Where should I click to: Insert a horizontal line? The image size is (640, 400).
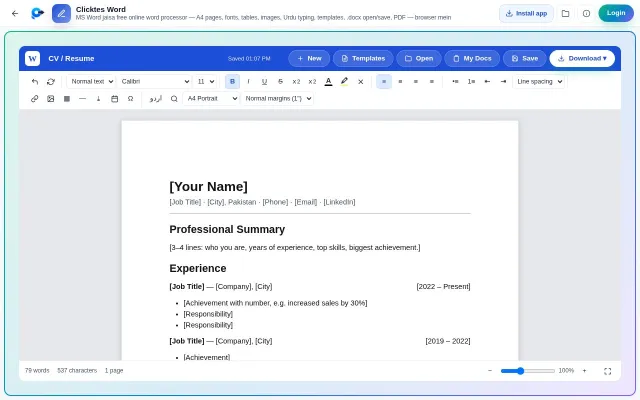pos(82,99)
